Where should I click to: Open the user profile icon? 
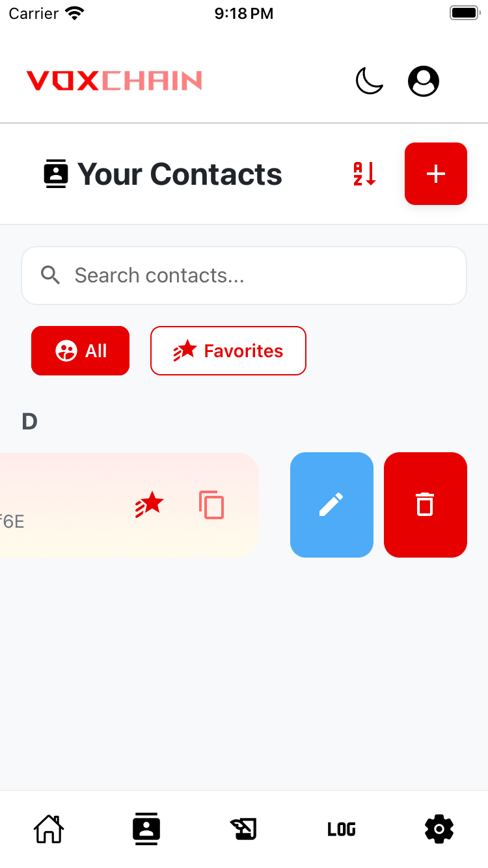(x=424, y=81)
